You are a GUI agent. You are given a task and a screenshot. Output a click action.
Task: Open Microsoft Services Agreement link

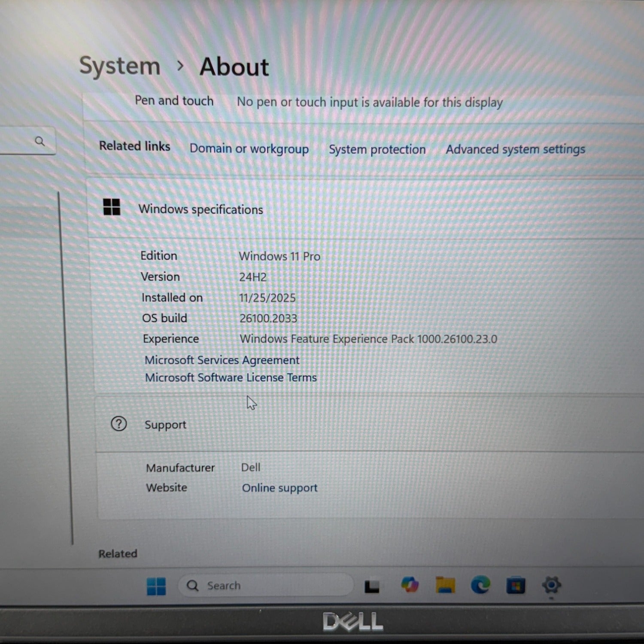222,360
